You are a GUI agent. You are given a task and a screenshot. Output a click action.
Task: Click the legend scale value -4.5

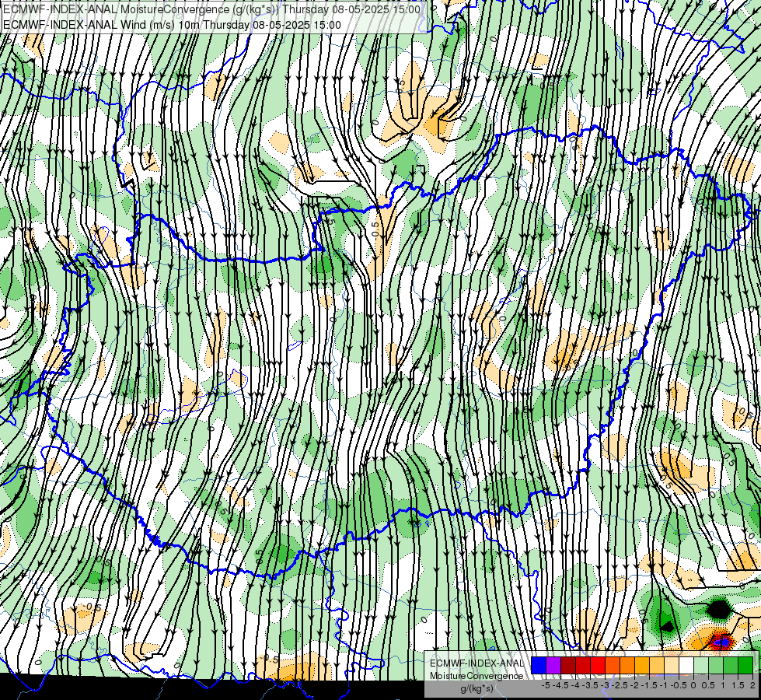tap(560, 685)
